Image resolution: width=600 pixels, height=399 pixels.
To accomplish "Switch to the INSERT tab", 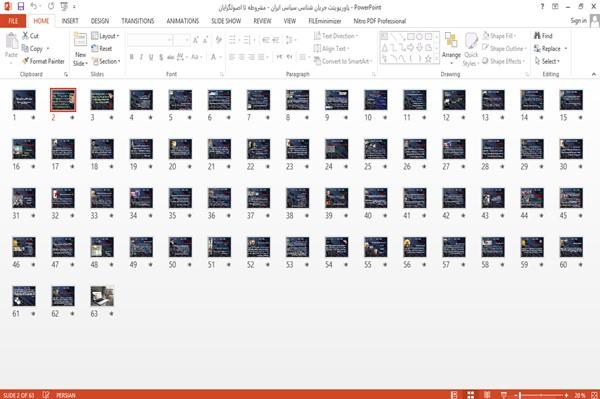I will 70,21.
